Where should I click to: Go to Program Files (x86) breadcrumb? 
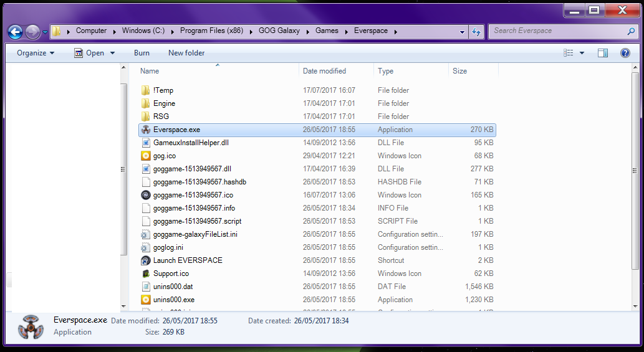[x=211, y=31]
